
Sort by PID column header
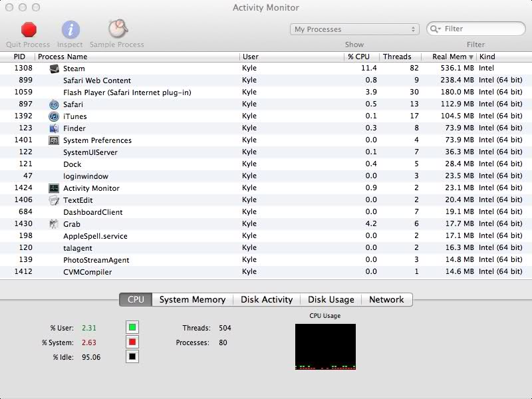coord(19,57)
